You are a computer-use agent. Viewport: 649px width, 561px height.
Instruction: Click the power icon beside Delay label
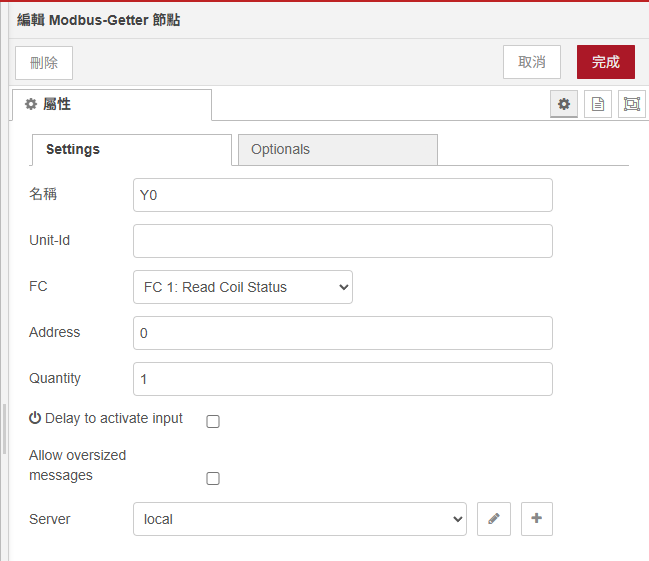click(x=35, y=419)
